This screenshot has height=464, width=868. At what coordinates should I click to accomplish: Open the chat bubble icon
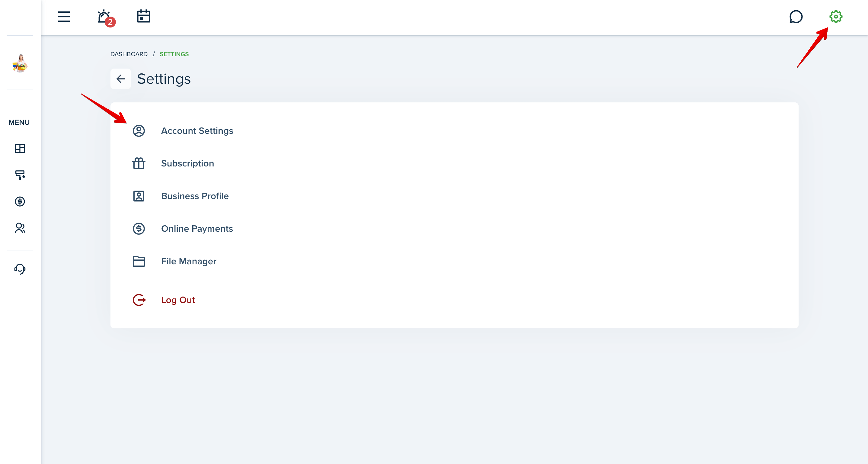click(796, 17)
